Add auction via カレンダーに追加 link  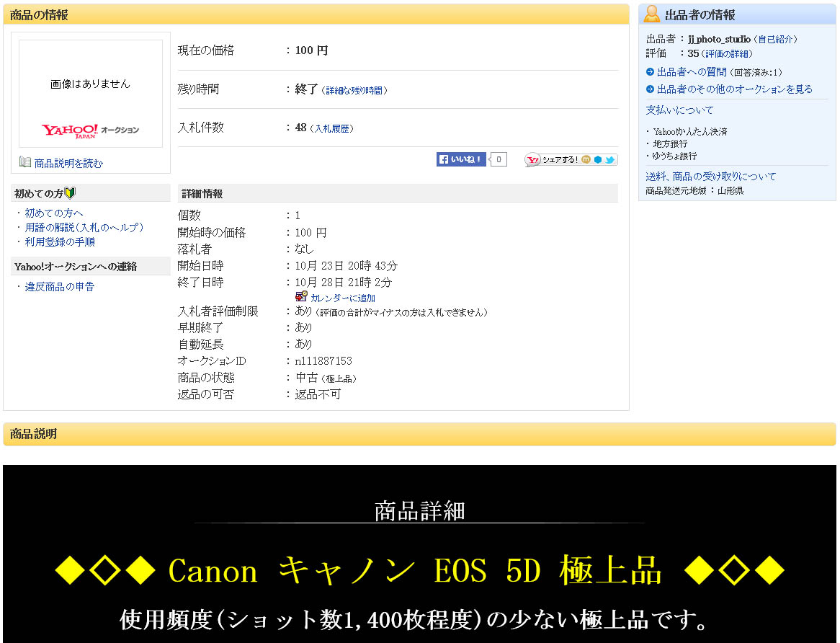click(343, 298)
